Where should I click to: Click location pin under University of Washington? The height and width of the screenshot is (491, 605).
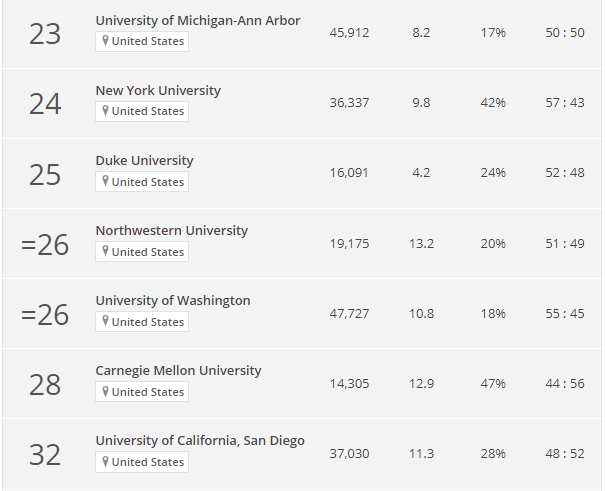(105, 321)
